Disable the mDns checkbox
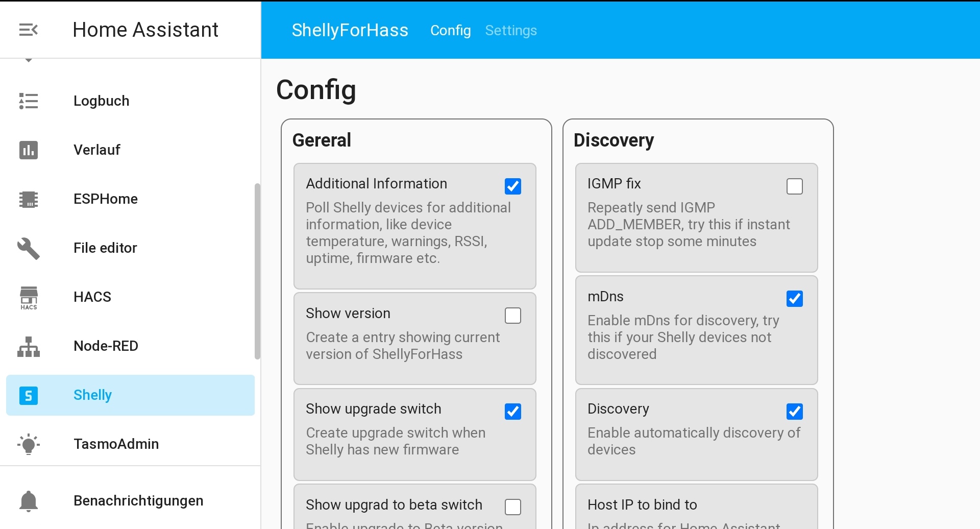 (x=794, y=299)
